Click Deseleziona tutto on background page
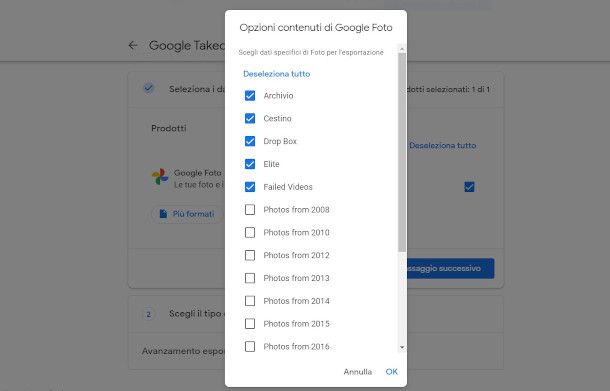This screenshot has width=610, height=391. (442, 146)
